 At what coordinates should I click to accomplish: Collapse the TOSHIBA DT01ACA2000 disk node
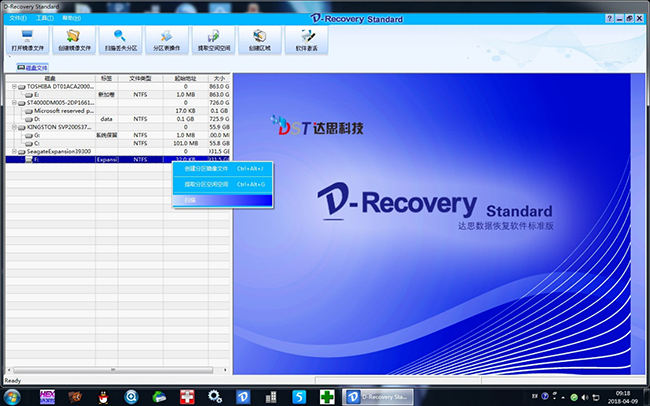click(x=14, y=87)
